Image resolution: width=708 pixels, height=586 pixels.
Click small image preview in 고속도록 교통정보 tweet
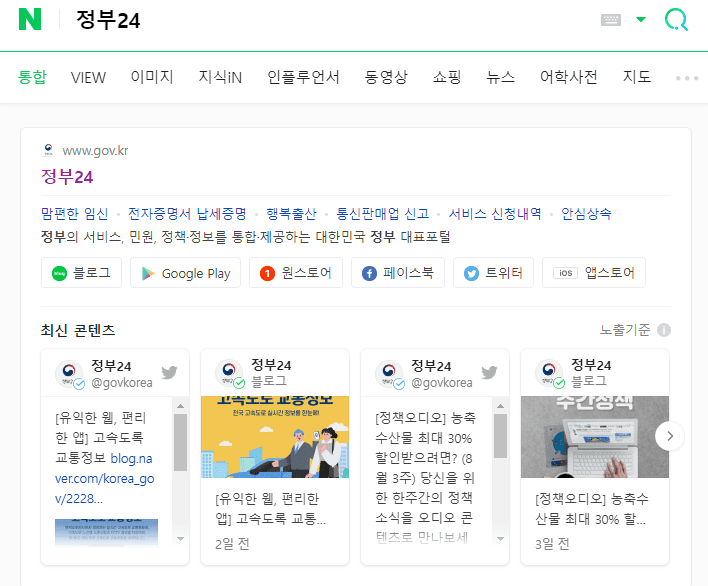point(107,532)
